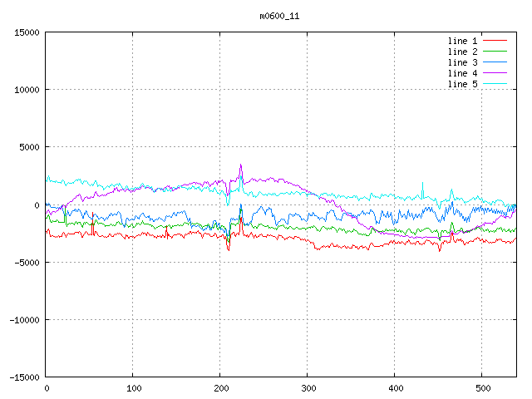Click the y-axis label 15000
This screenshot has height=399, width=532.
(x=27, y=32)
